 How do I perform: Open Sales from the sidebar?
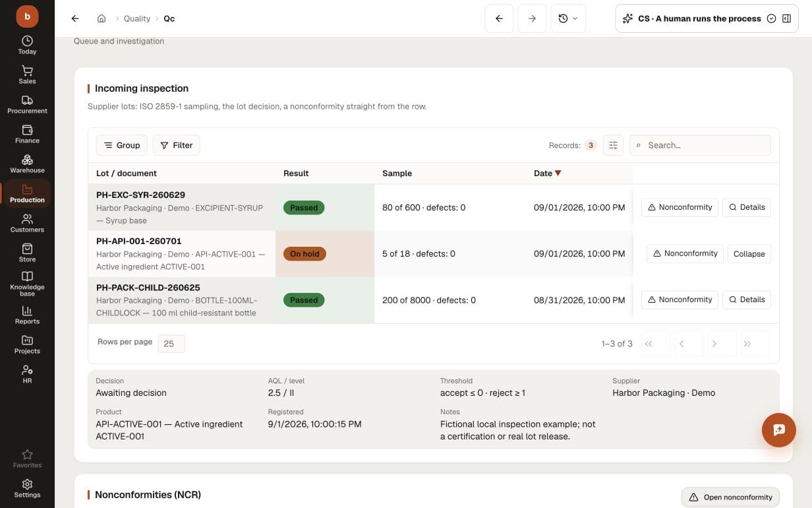pos(27,75)
